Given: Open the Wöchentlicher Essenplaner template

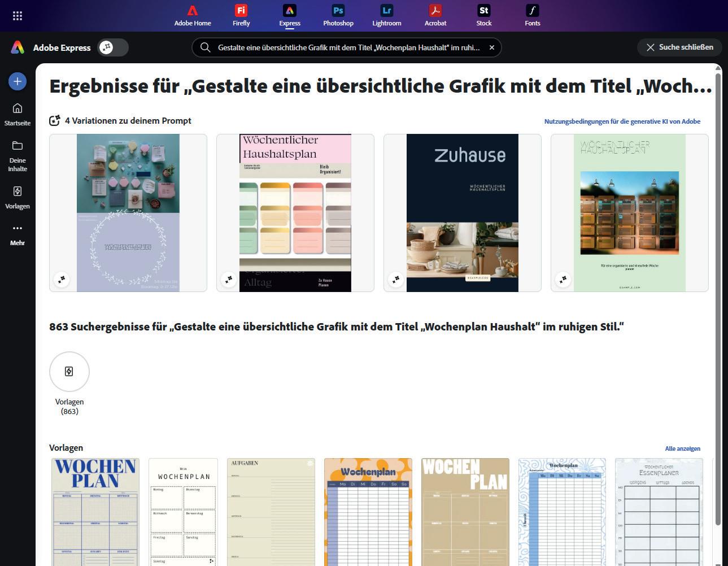Looking at the screenshot, I should (659, 512).
